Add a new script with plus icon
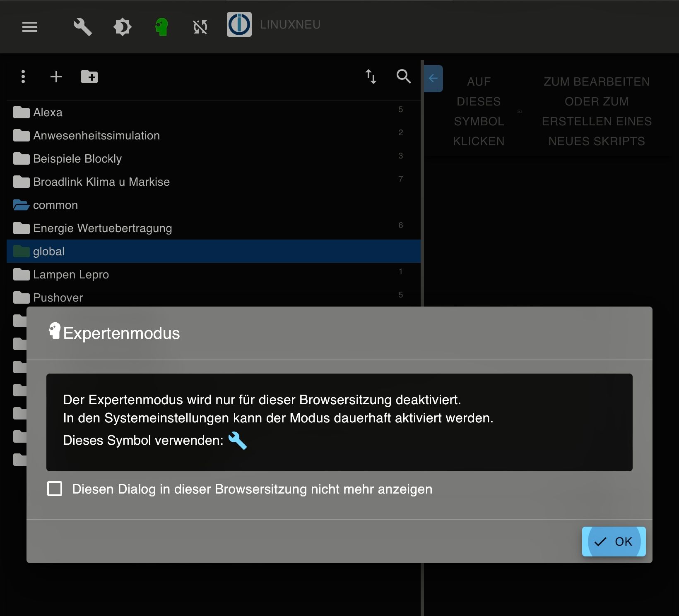Viewport: 679px width, 616px height. pyautogui.click(x=56, y=77)
